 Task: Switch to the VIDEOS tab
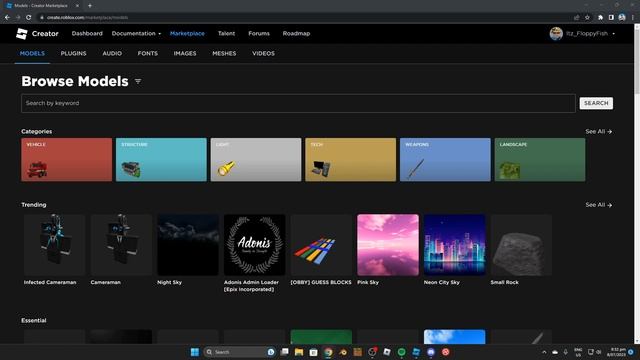[263, 53]
